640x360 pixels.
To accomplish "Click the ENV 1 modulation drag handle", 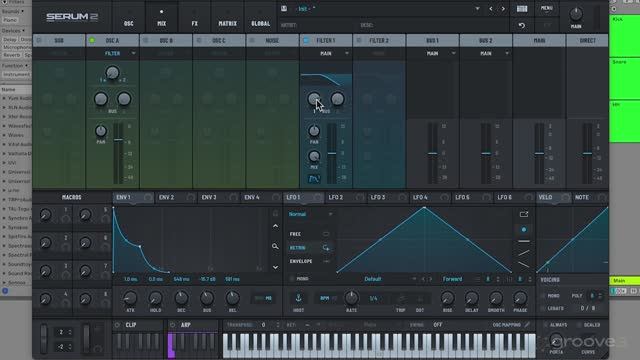I will [148, 198].
